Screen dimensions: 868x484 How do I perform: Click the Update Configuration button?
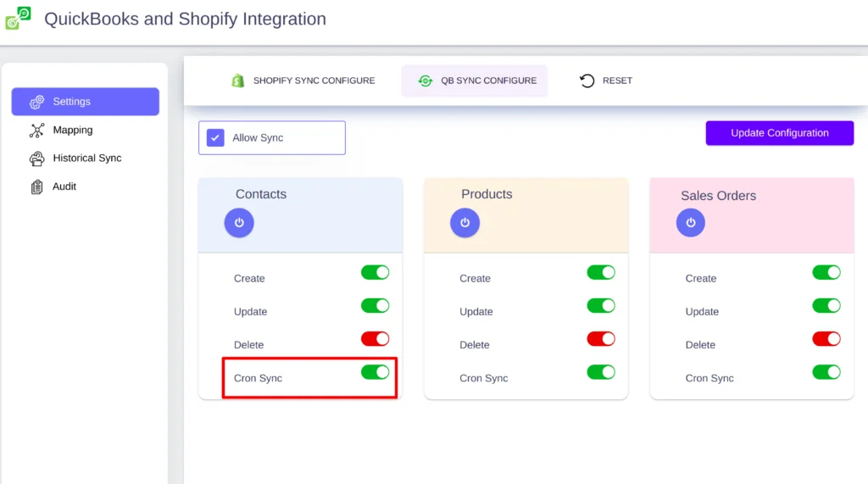pos(780,133)
